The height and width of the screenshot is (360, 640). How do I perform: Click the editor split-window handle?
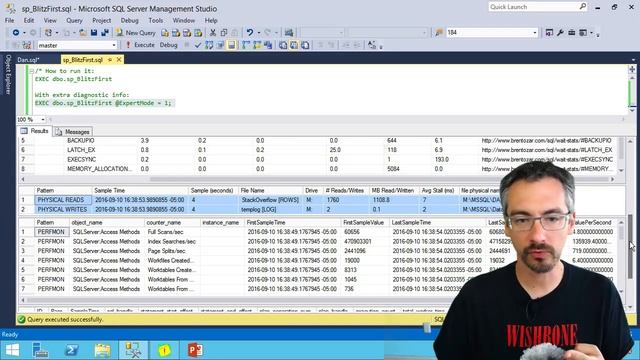point(632,69)
